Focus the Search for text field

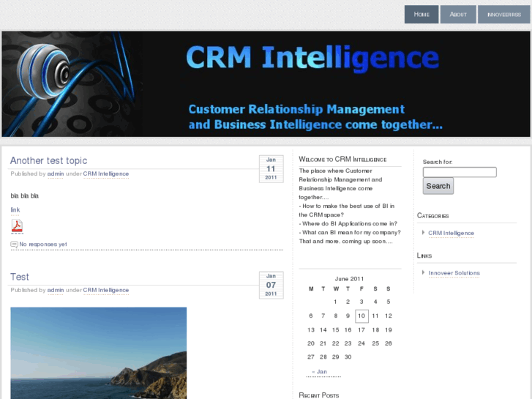coord(459,172)
